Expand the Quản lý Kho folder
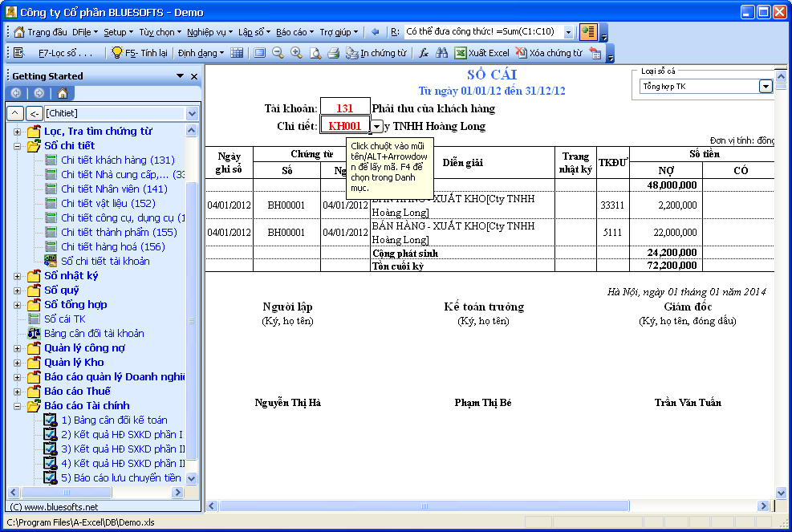792x532 pixels. tap(18, 363)
